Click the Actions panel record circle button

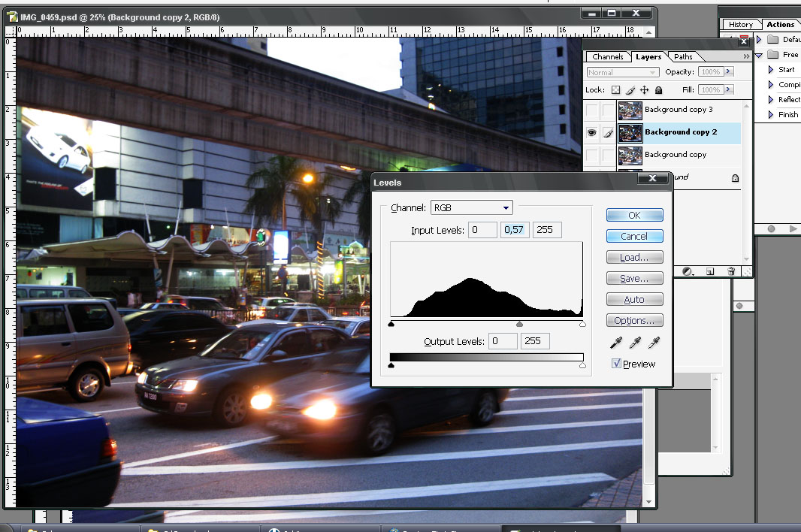[772, 229]
